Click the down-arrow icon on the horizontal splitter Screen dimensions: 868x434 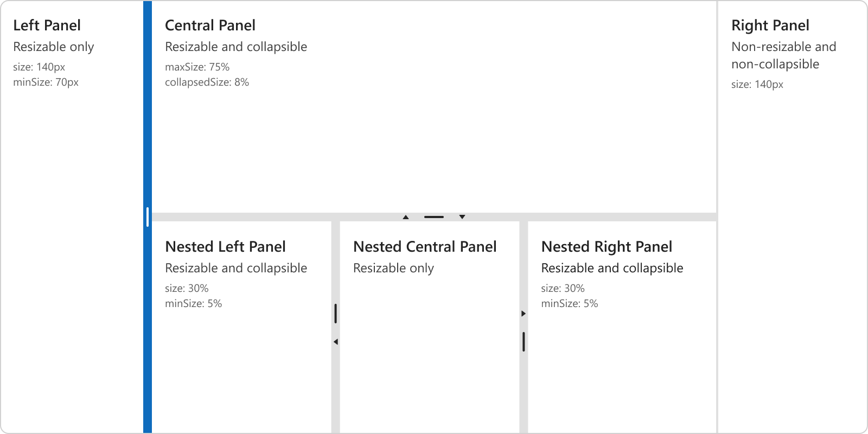(x=462, y=216)
